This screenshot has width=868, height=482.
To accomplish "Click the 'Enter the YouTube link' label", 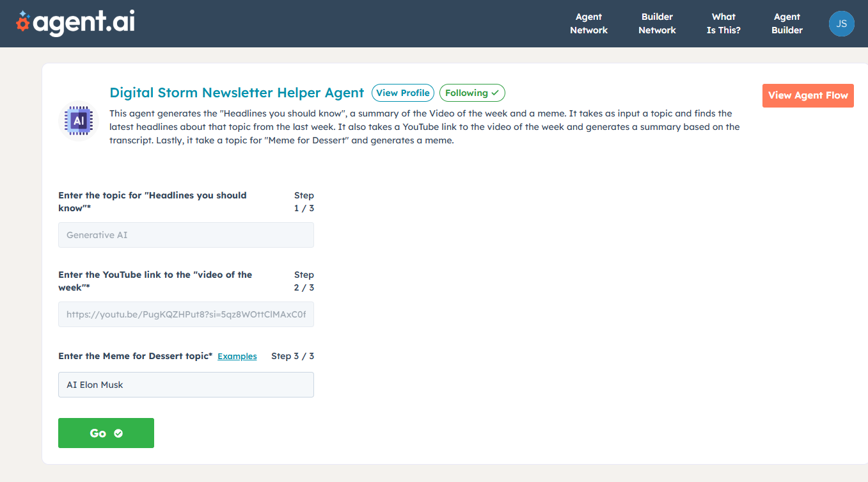I will click(x=155, y=281).
